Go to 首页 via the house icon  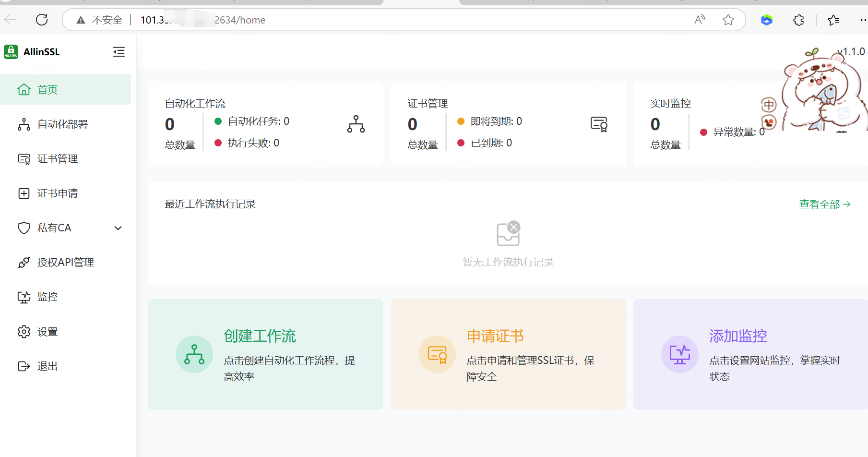[x=24, y=90]
